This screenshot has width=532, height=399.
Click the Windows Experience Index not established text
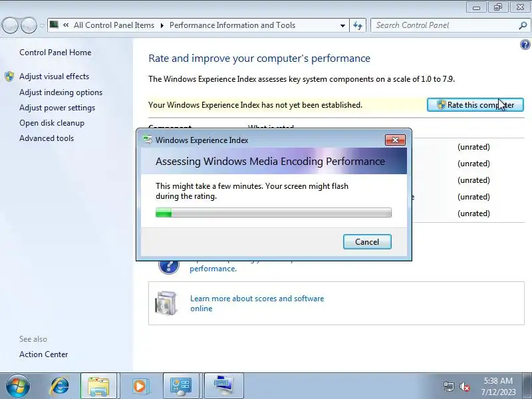tap(255, 105)
